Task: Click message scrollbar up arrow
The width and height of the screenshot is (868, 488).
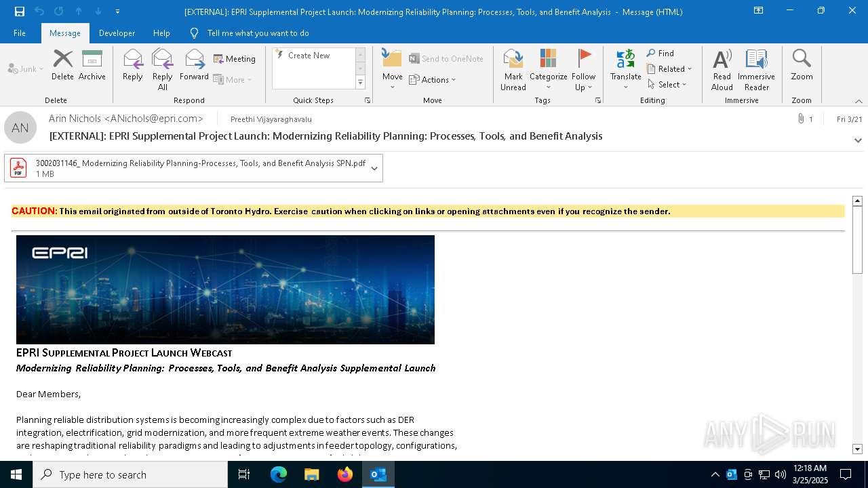Action: click(x=857, y=201)
